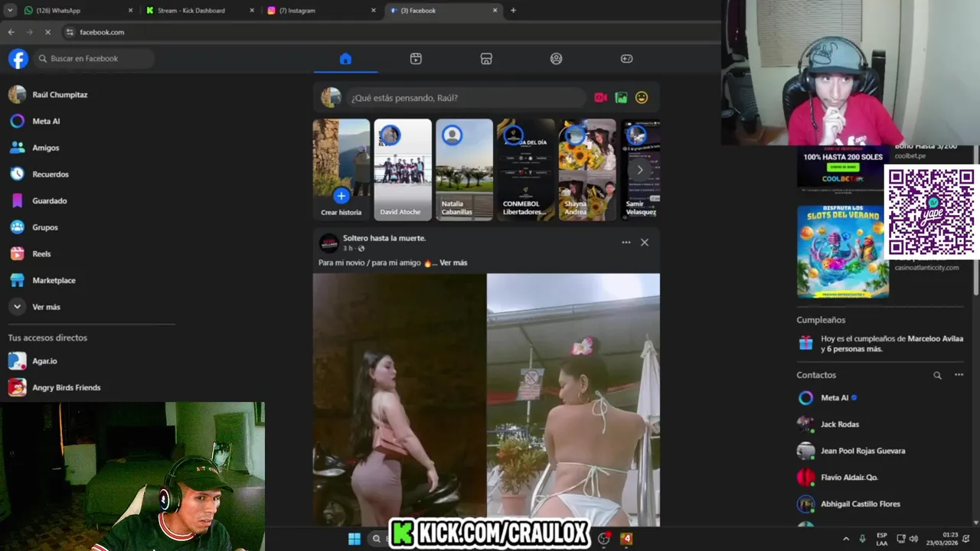Screen dimensions: 980x551
Task: Open a new browser tab
Action: point(513,11)
